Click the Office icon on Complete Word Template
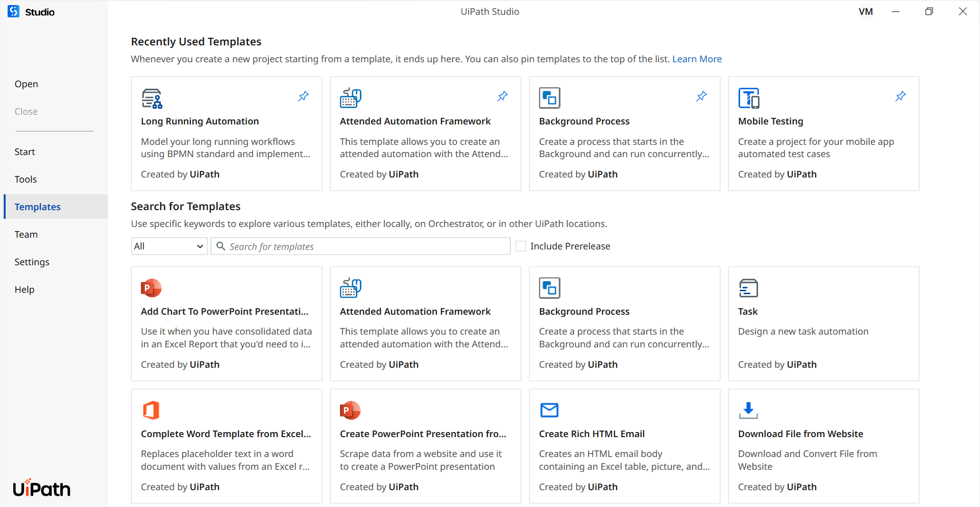980x507 pixels. coord(151,411)
